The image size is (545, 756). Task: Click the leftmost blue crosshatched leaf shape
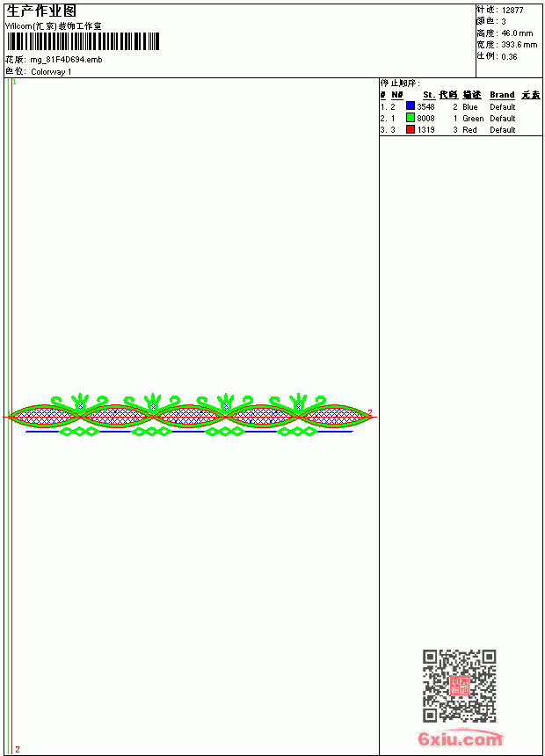46,416
